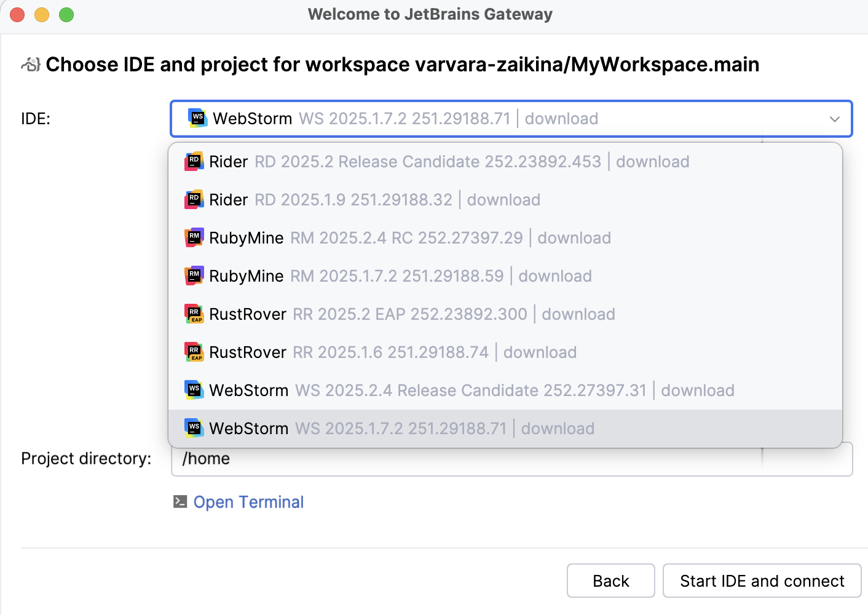Click the WebStorm icon in the IDE combo box
This screenshot has height=615, width=868.
(x=198, y=118)
